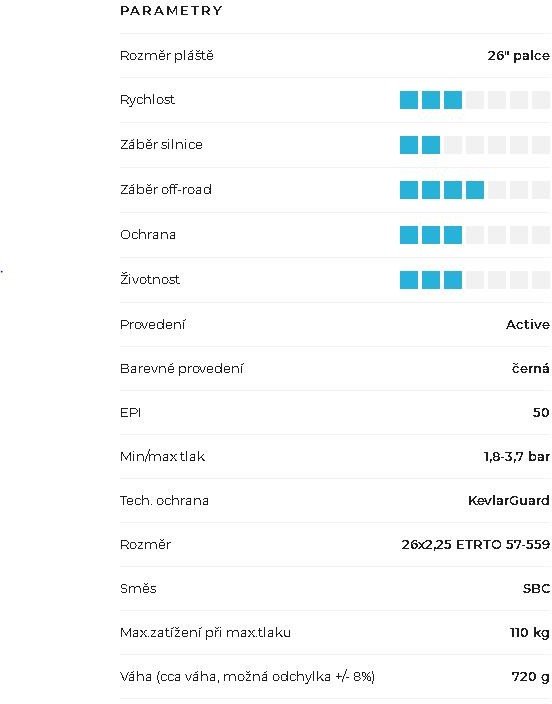Click the Ochrana rating bar
Screen dimensions: 552x704
[x=475, y=235]
